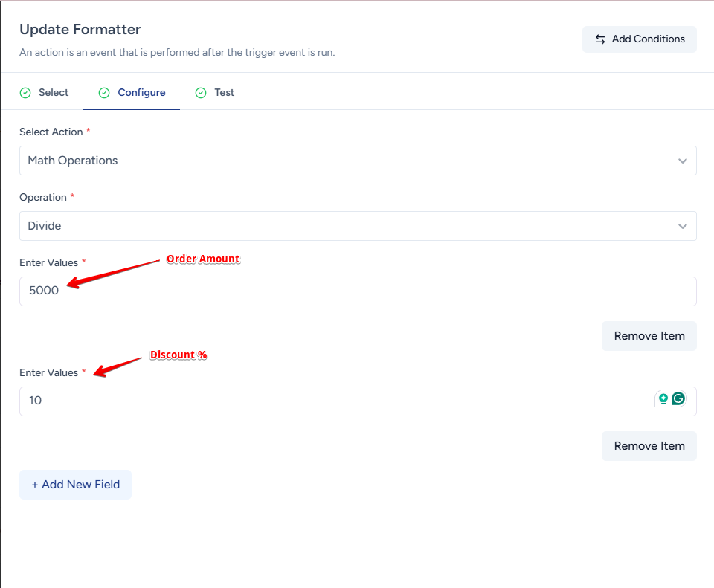Focus the input field containing 10
This screenshot has height=588, width=714.
(335, 401)
